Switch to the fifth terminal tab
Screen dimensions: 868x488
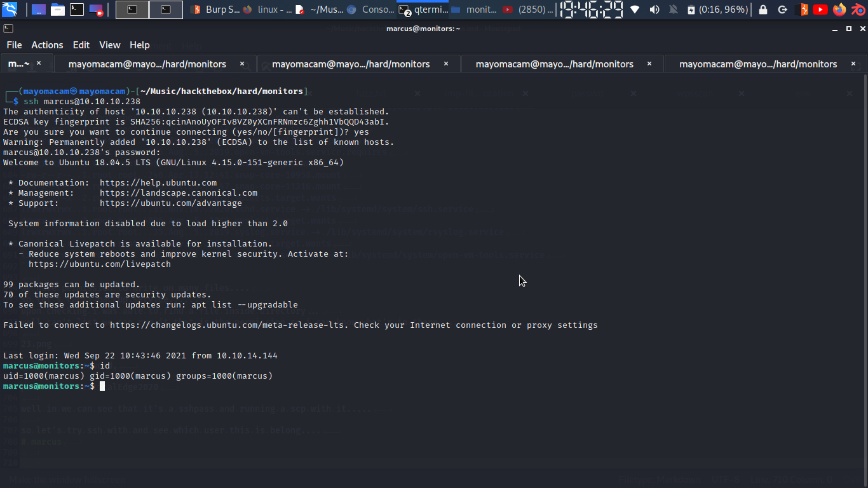[x=765, y=64]
